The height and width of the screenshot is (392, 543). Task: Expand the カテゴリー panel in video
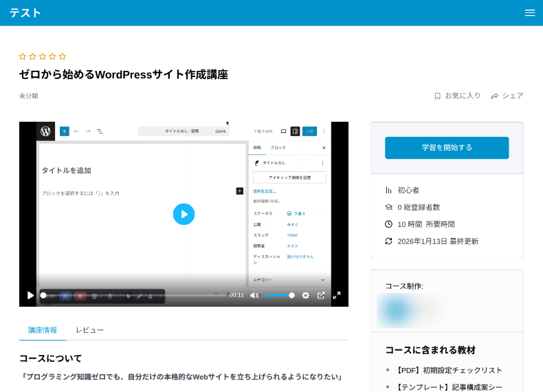(x=289, y=280)
